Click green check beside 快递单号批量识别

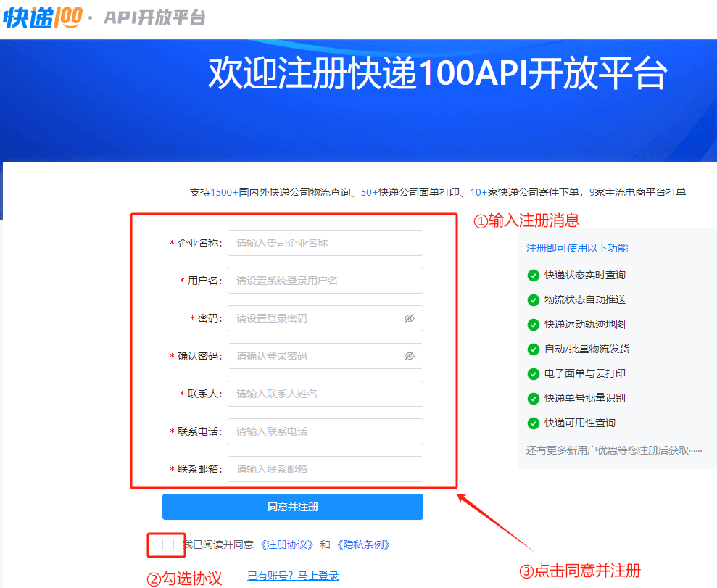534,399
